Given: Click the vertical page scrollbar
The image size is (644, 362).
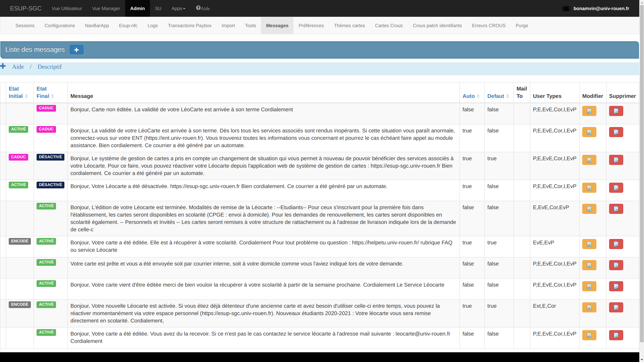Looking at the screenshot, I should click(x=641, y=168).
